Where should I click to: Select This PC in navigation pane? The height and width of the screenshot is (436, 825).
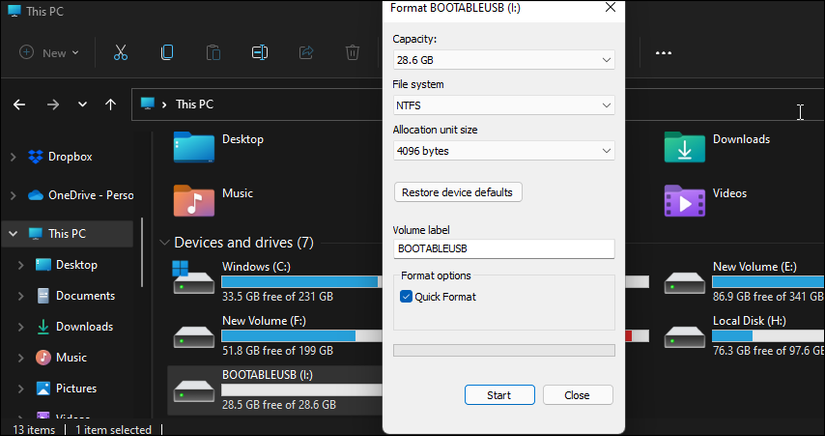(x=67, y=234)
